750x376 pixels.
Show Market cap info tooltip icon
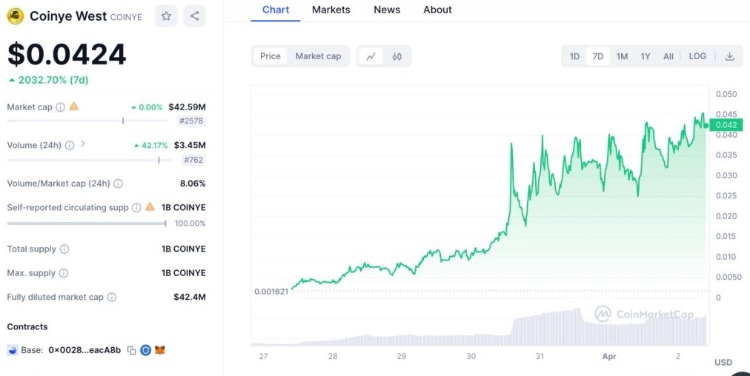(60, 107)
